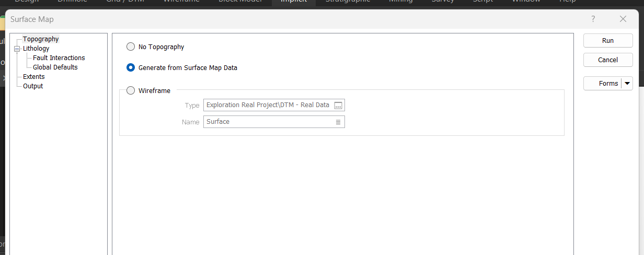Open the Forms dropdown arrow
The height and width of the screenshot is (255, 644).
pyautogui.click(x=627, y=83)
